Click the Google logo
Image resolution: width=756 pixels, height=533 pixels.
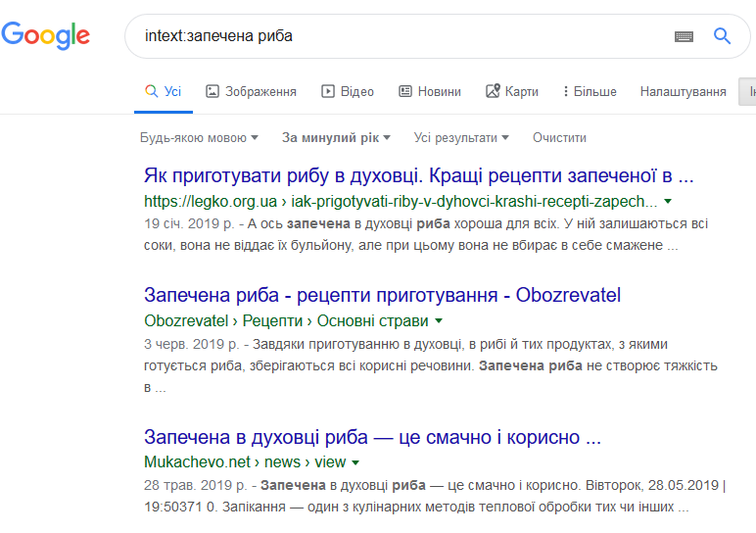(x=45, y=35)
